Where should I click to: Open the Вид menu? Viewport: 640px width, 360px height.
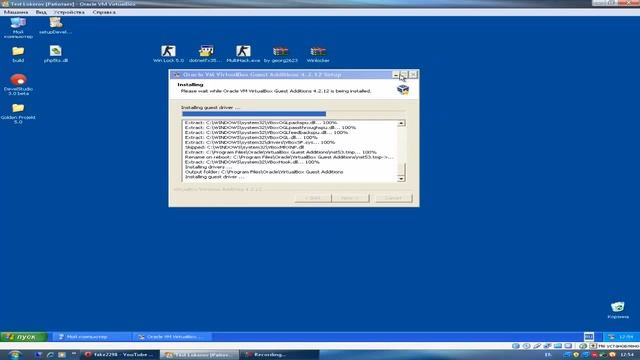pos(41,12)
